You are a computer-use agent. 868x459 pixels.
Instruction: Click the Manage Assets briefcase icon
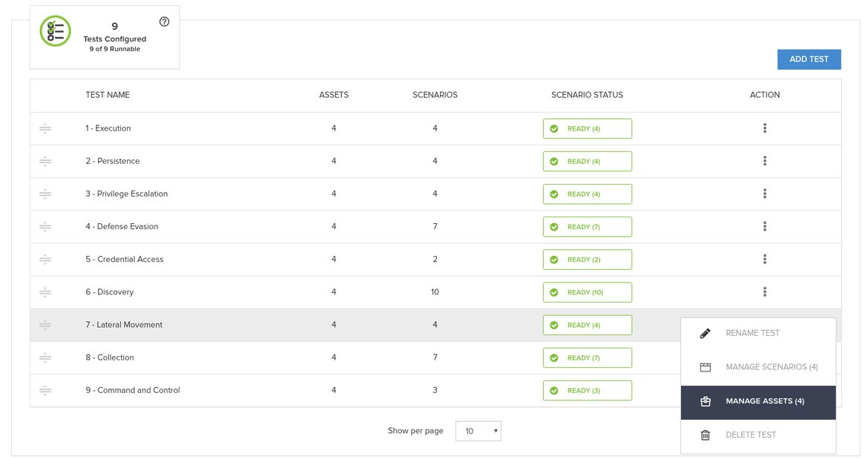(706, 401)
